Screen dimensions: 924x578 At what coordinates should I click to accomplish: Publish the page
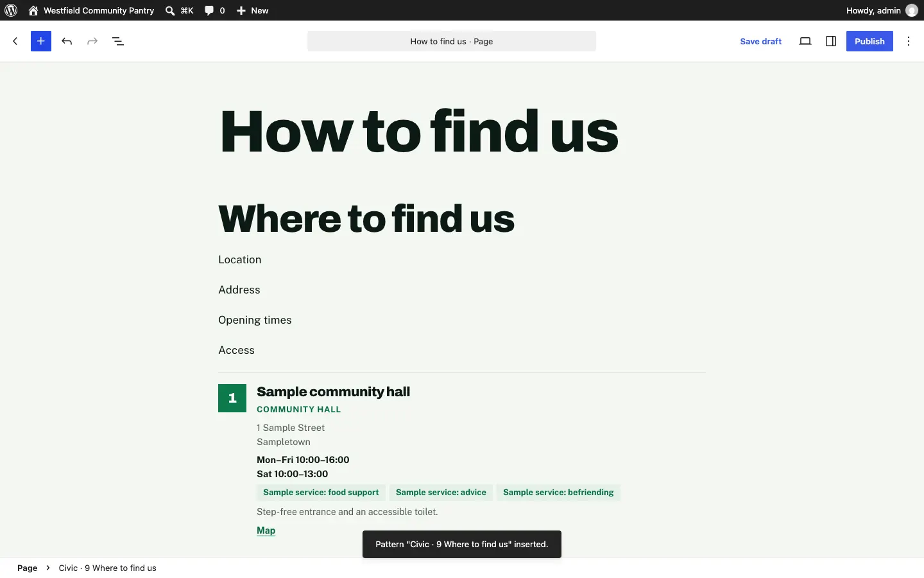869,41
